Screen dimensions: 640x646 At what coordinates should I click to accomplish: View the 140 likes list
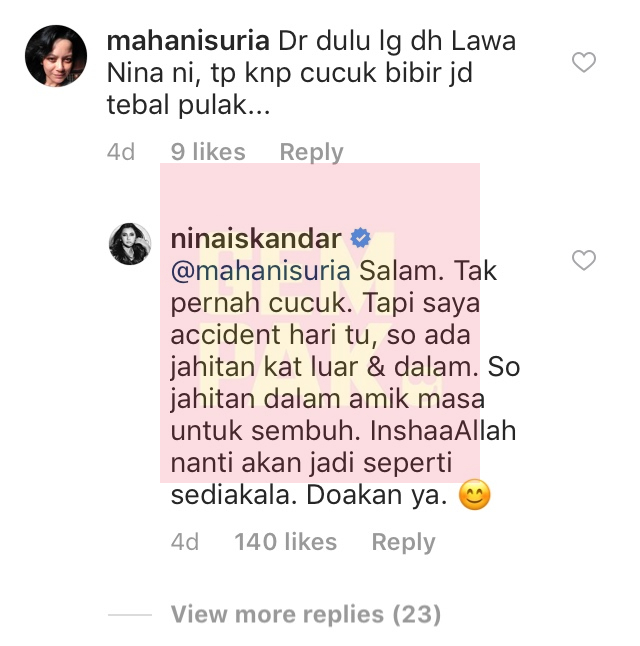[286, 541]
